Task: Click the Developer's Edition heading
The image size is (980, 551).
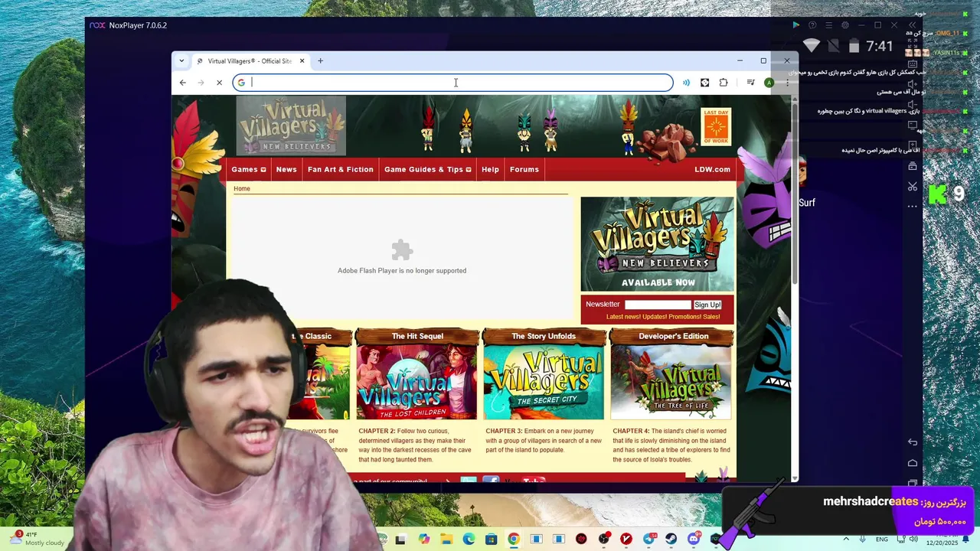Action: tap(674, 336)
